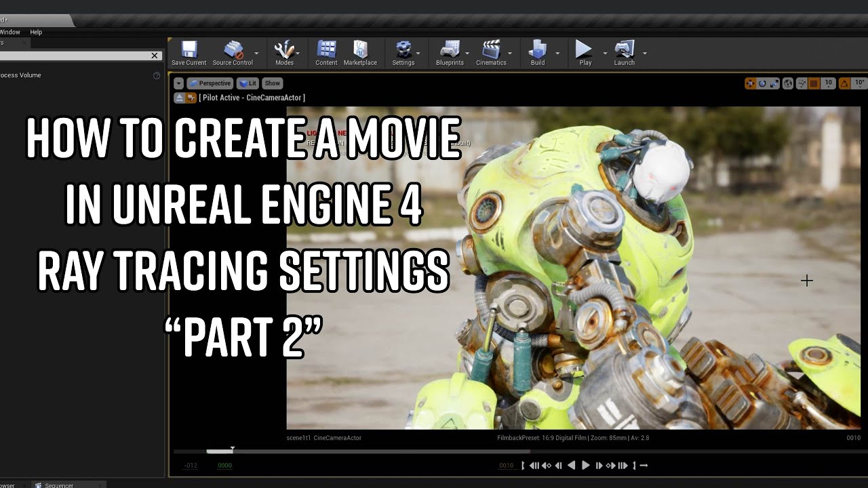The image size is (868, 488).
Task: Jump to the sequence start
Action: tap(534, 466)
